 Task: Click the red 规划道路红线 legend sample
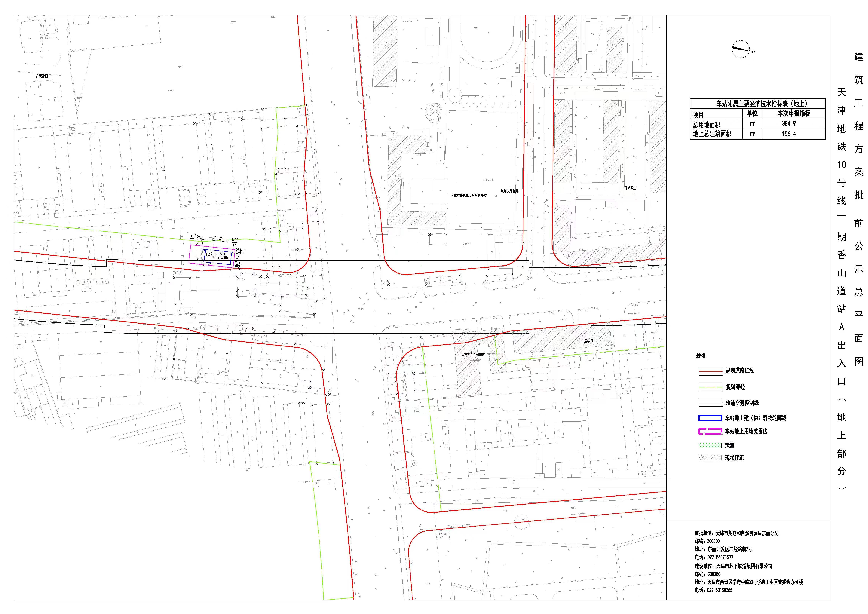click(x=710, y=371)
